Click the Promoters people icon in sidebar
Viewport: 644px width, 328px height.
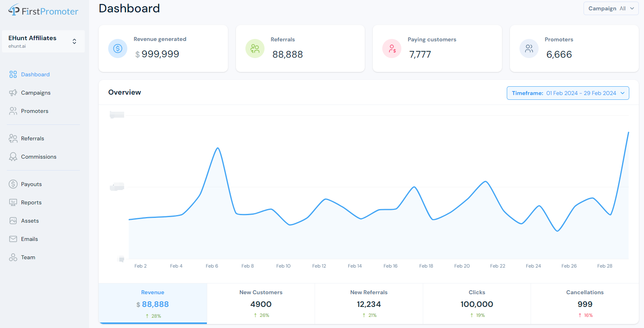13,111
